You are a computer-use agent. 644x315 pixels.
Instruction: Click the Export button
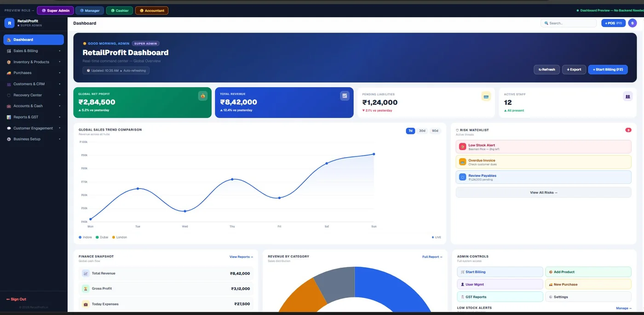(574, 69)
